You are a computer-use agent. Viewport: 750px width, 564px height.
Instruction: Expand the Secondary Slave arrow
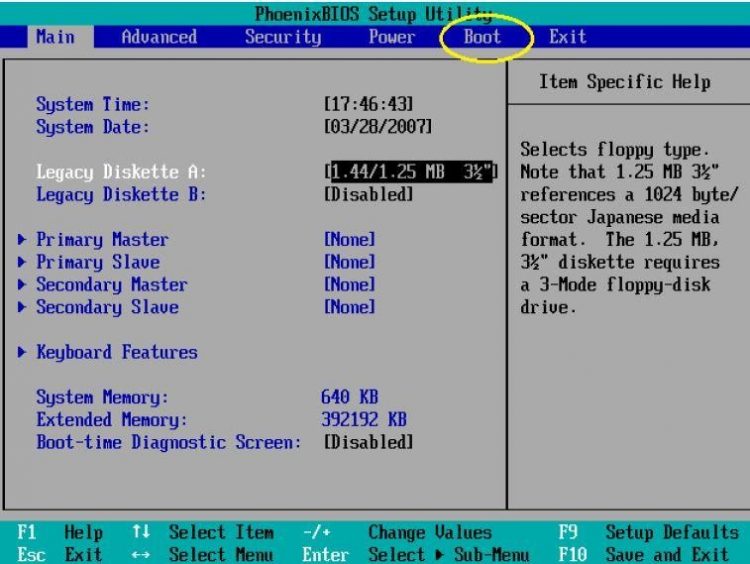click(x=22, y=307)
